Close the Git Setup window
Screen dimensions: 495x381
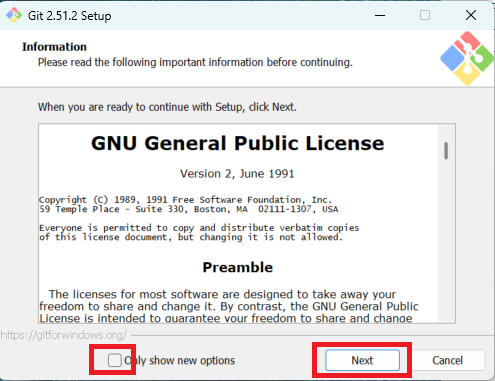[471, 15]
